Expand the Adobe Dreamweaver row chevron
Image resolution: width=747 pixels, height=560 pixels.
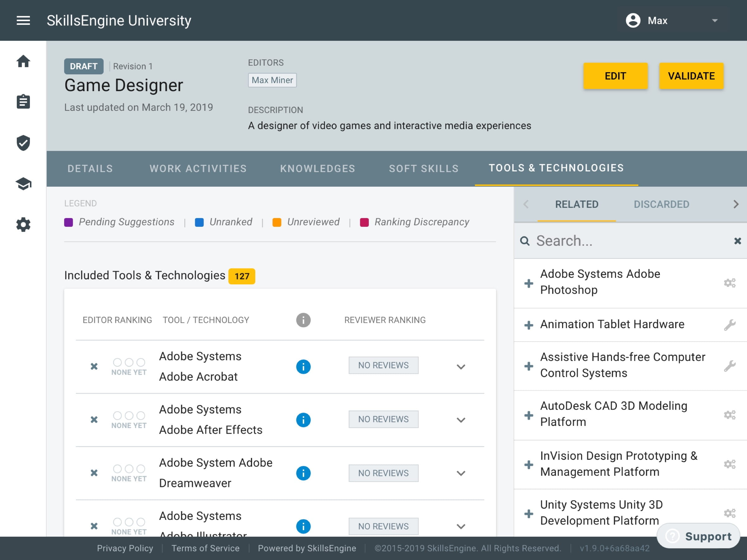461,473
